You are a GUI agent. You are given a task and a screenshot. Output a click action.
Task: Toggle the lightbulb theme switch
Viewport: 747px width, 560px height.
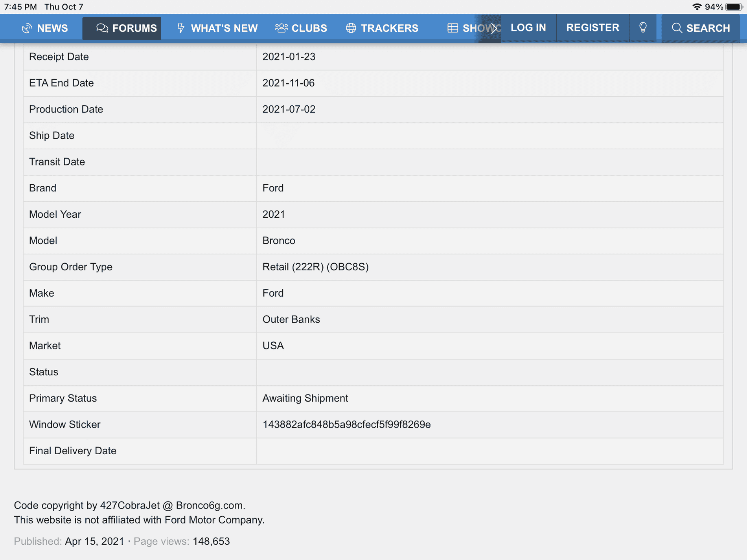pos(643,28)
